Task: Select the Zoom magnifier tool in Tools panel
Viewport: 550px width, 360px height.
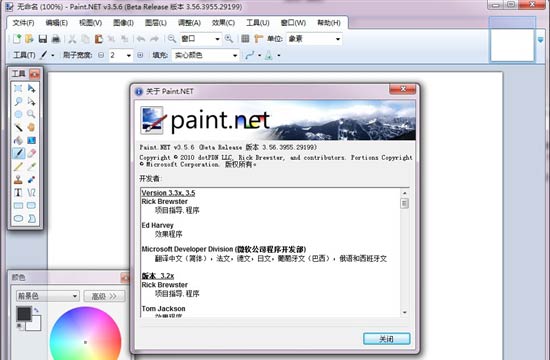Action: coord(32,114)
